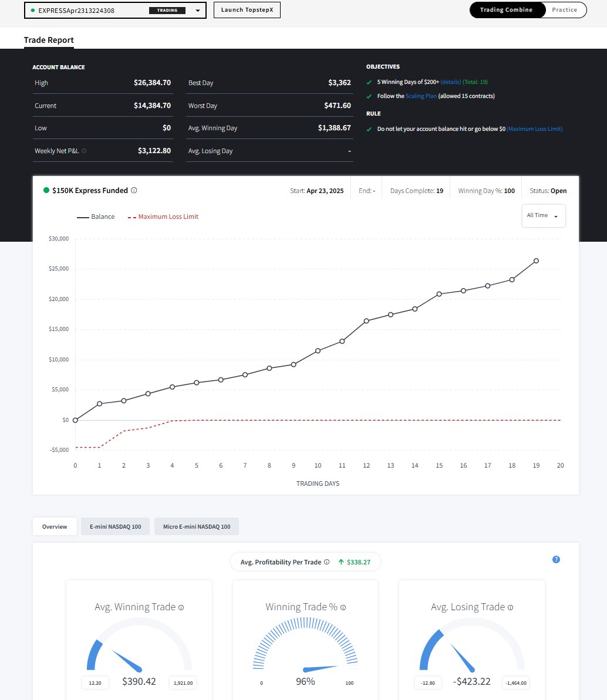Click the Best Day value $3,362
The height and width of the screenshot is (700, 607).
coord(339,83)
